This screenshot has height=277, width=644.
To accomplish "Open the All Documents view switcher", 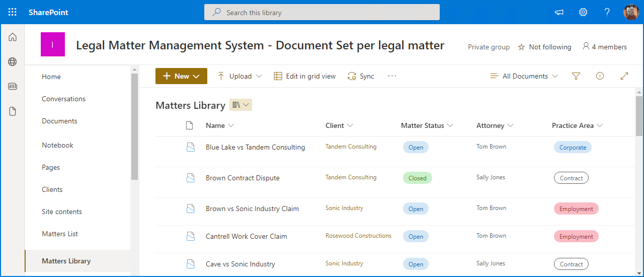I will (x=524, y=76).
